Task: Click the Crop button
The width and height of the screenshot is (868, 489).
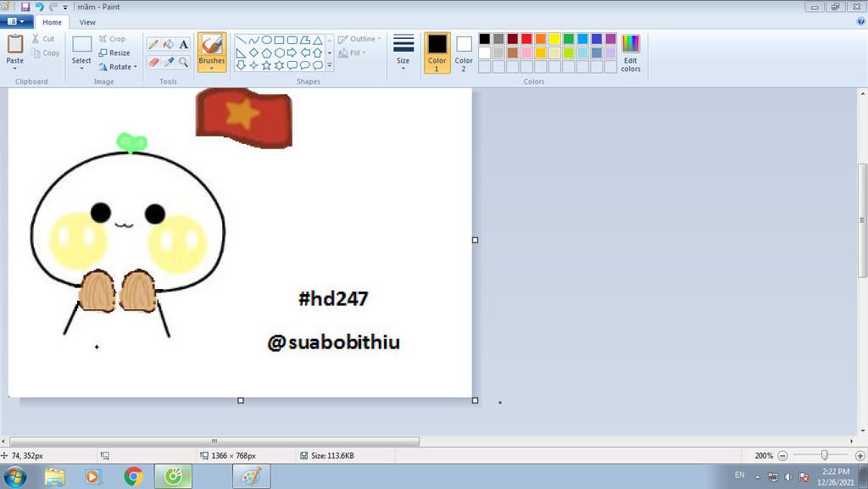Action: [113, 39]
